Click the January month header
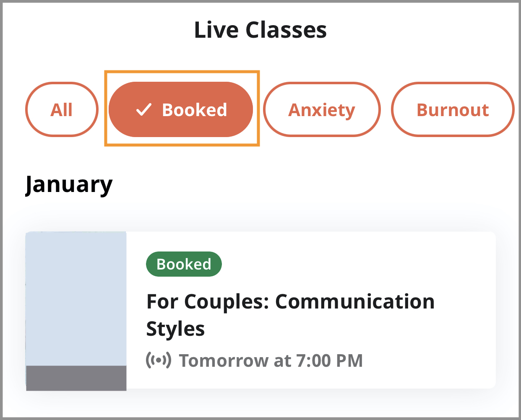This screenshot has height=420, width=521. [x=69, y=184]
